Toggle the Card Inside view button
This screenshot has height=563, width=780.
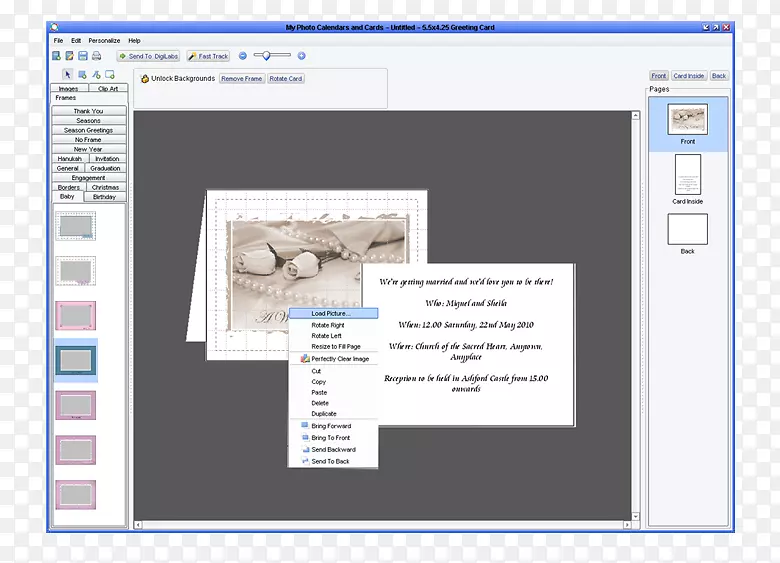coord(688,76)
